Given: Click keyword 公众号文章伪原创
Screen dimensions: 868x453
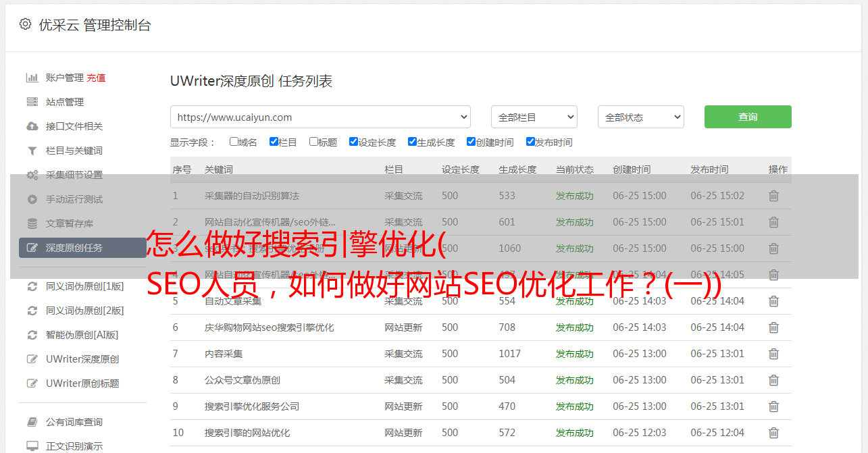Looking at the screenshot, I should [242, 380].
